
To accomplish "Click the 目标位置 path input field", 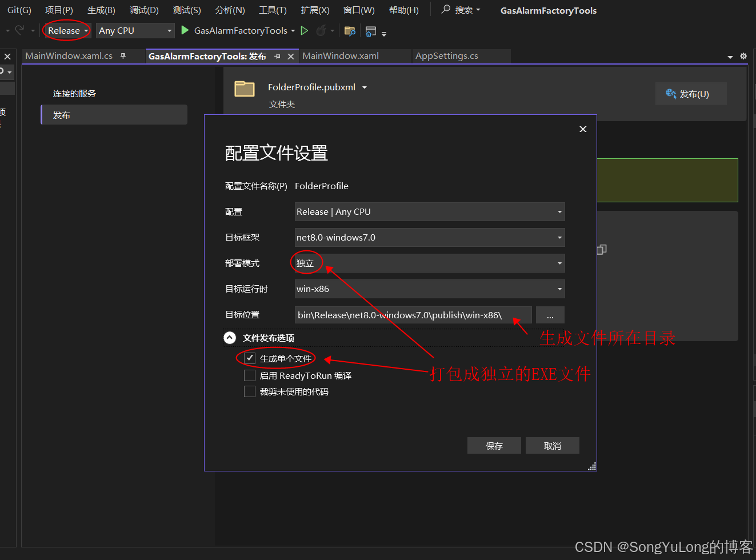I will [x=413, y=314].
